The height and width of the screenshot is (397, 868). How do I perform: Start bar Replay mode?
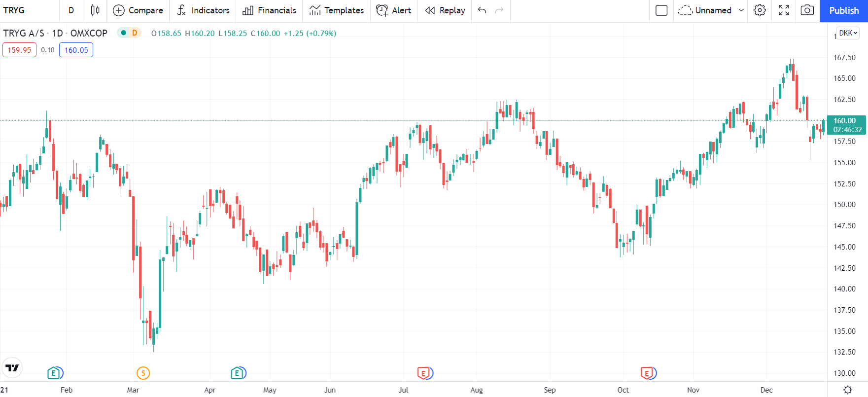tap(445, 10)
